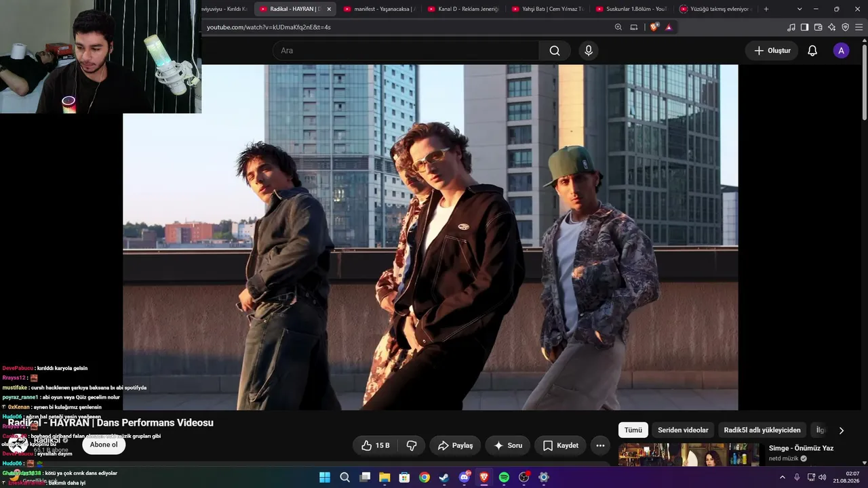Open Settings gear from the taskbar
The width and height of the screenshot is (868, 488).
coord(544,477)
